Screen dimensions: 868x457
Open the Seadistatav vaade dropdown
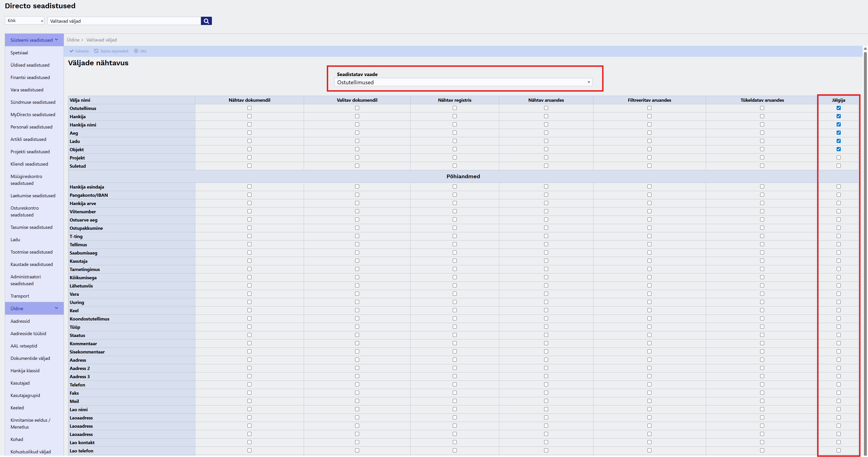(x=463, y=82)
